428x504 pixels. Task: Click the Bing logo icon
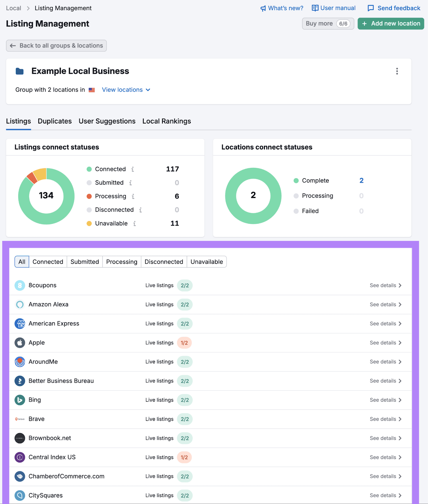[x=20, y=400]
